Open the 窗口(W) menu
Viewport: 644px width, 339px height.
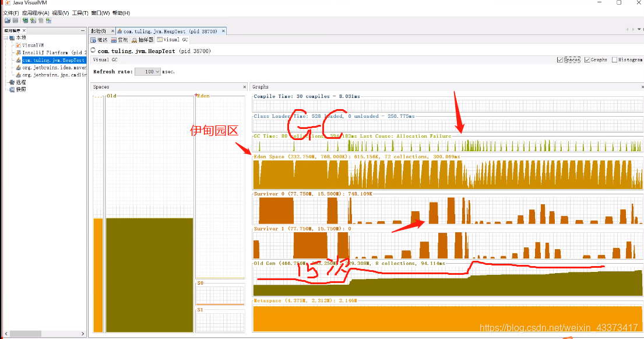(100, 13)
